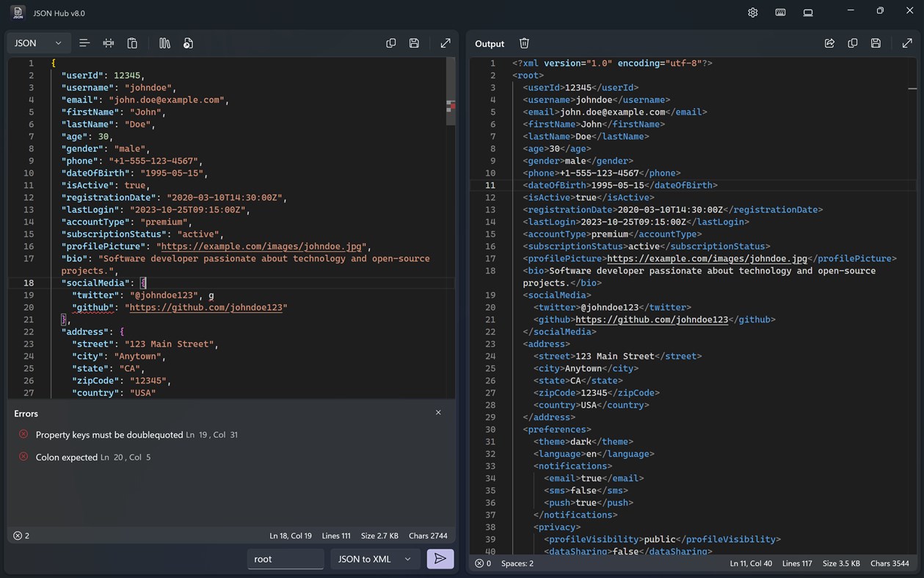Click 'Ln 11, Col 40' in the output status bar
Screen dimensions: 924x578
pos(751,563)
